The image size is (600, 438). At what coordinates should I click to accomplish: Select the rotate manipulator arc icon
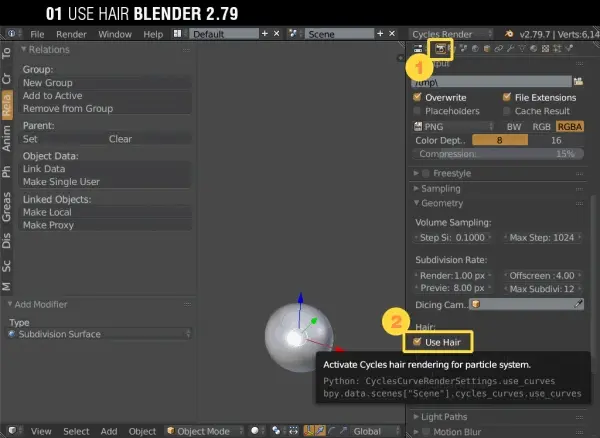point(332,431)
